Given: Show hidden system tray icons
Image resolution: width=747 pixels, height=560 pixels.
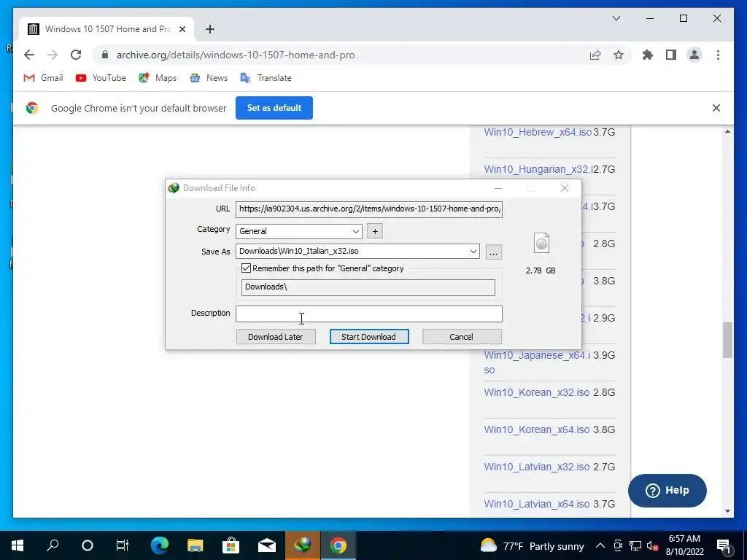Looking at the screenshot, I should [600, 545].
